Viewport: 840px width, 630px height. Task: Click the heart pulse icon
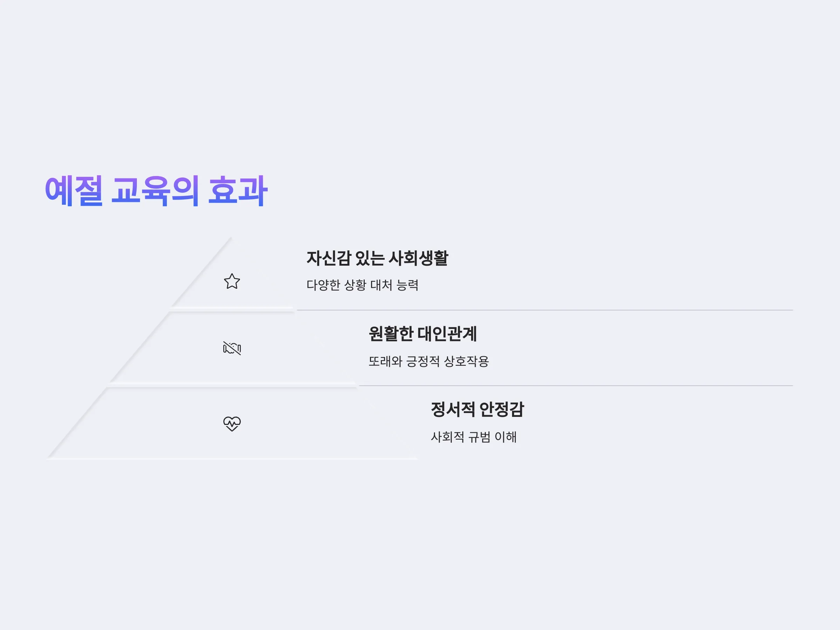(x=232, y=423)
